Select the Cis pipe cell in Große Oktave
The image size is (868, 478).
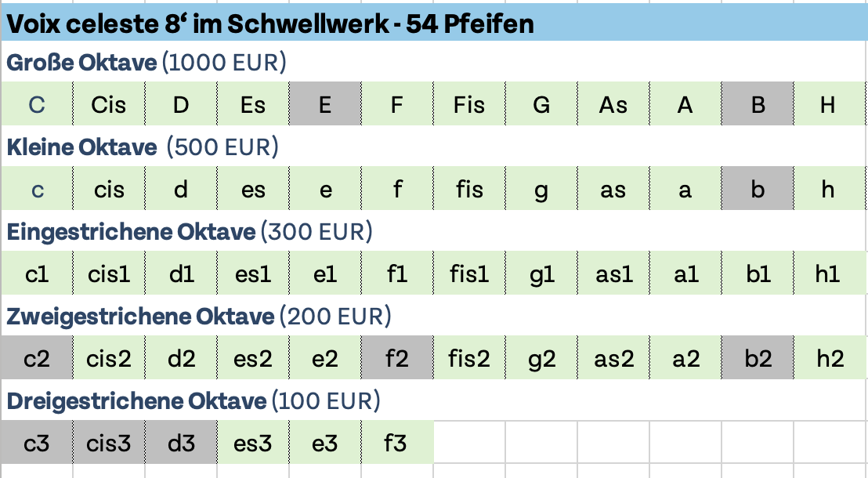108,105
